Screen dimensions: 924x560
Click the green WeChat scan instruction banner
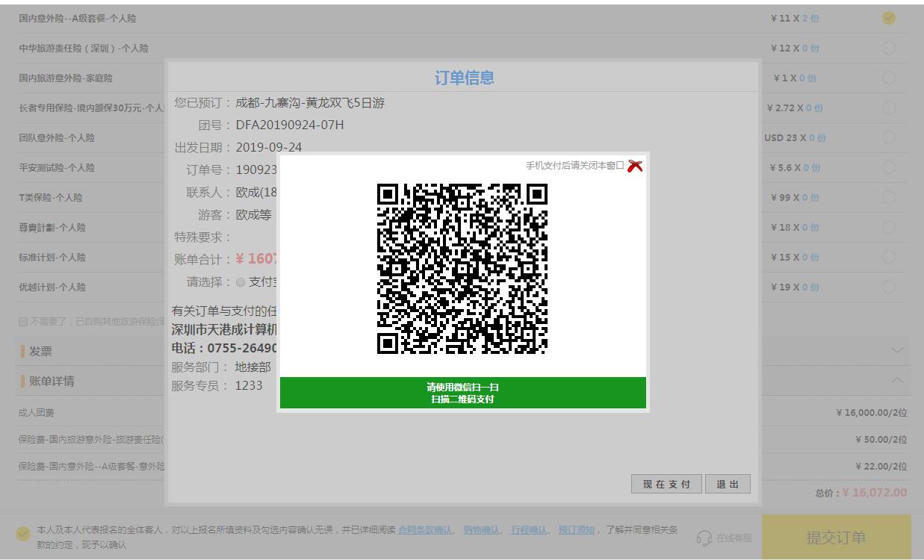point(462,393)
